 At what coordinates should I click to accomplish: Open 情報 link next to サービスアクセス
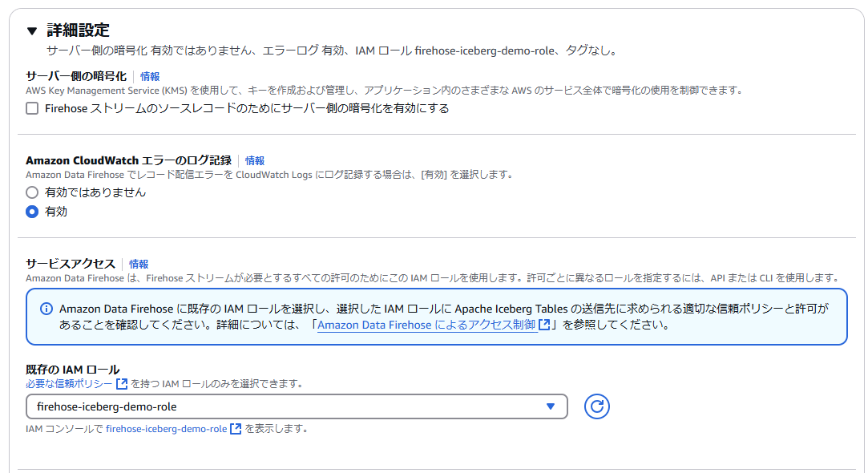point(139,264)
